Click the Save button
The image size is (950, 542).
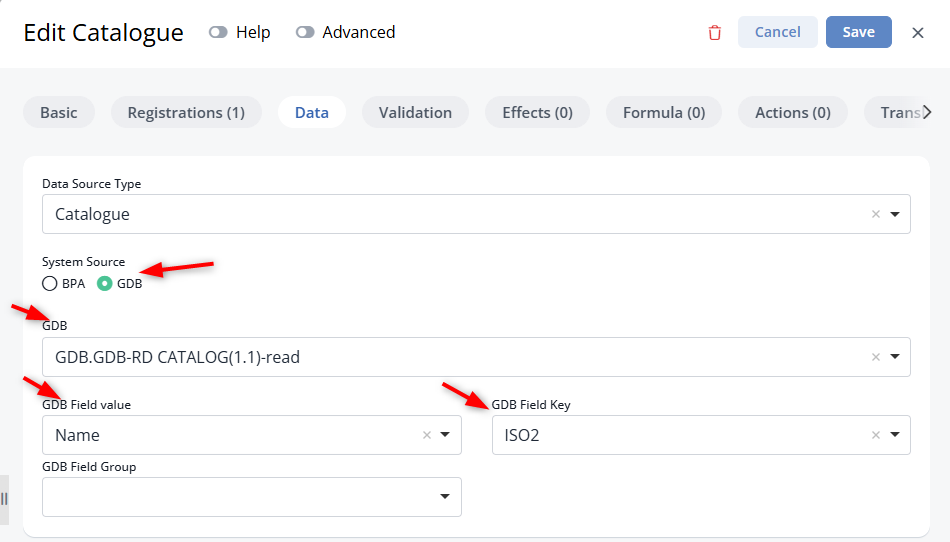[859, 32]
